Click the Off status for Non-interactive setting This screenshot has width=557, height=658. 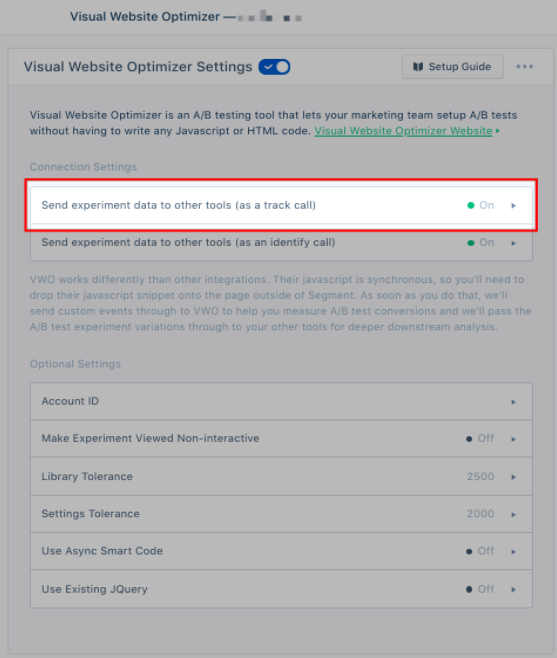480,439
